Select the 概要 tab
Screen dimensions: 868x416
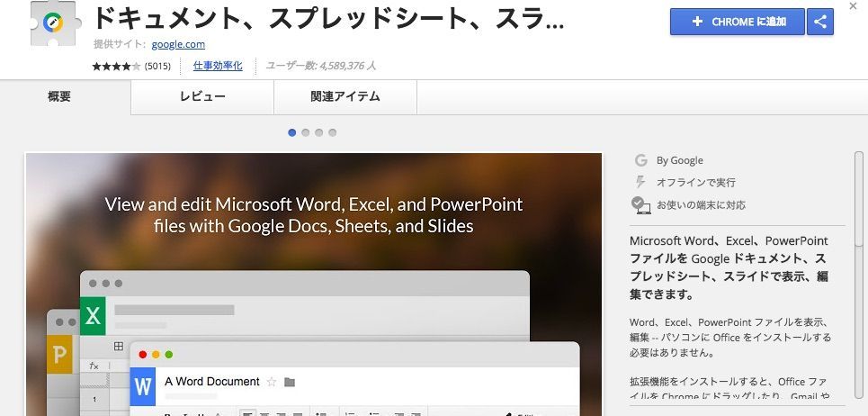pyautogui.click(x=59, y=96)
